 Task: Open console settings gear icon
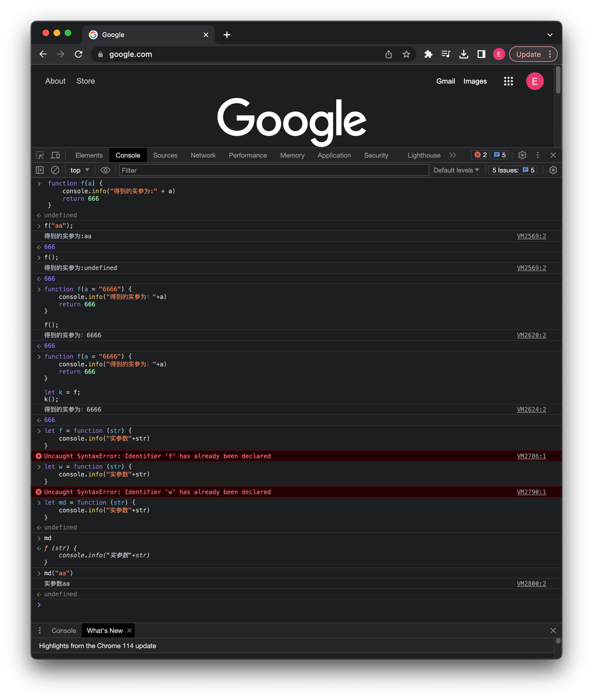[553, 170]
